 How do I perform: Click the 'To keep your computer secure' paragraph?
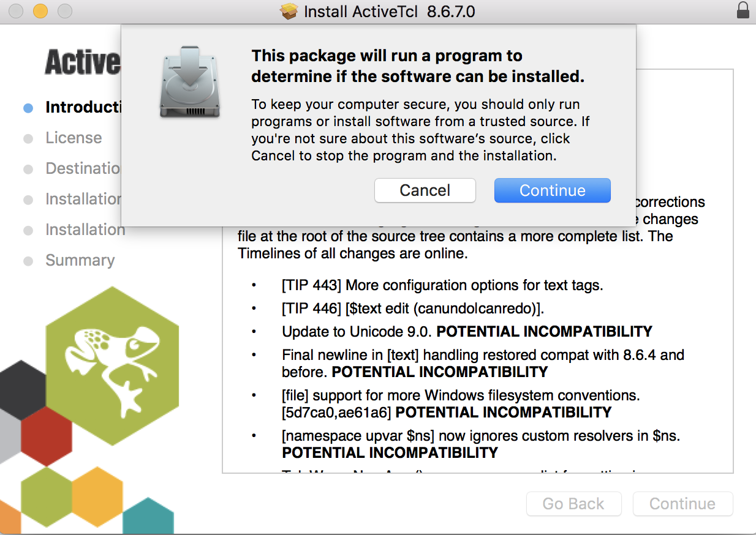pos(420,130)
